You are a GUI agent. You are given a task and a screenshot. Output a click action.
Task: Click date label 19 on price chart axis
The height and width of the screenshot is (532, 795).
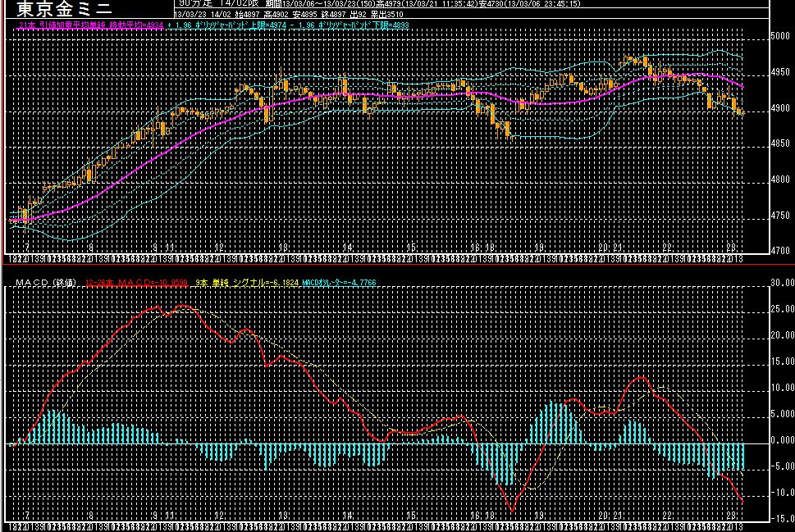point(540,248)
